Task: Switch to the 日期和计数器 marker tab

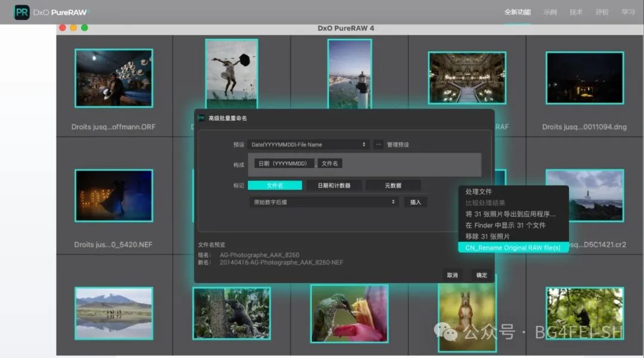Action: point(334,185)
